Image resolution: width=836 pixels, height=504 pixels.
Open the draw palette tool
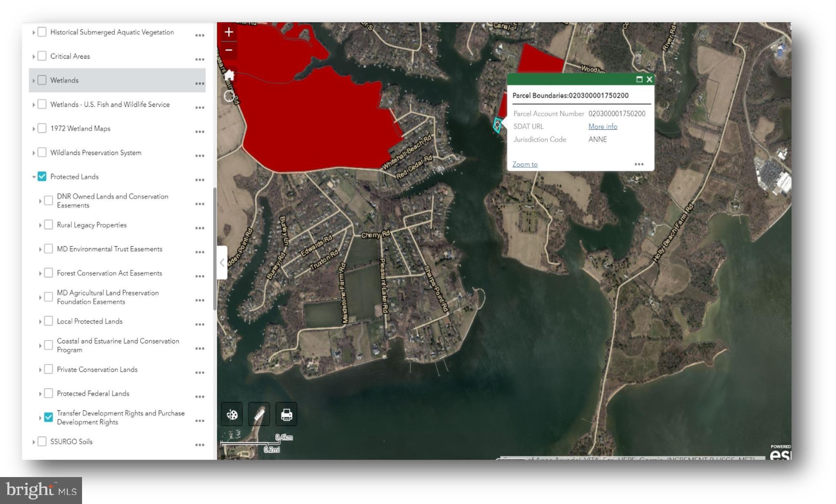tap(232, 415)
